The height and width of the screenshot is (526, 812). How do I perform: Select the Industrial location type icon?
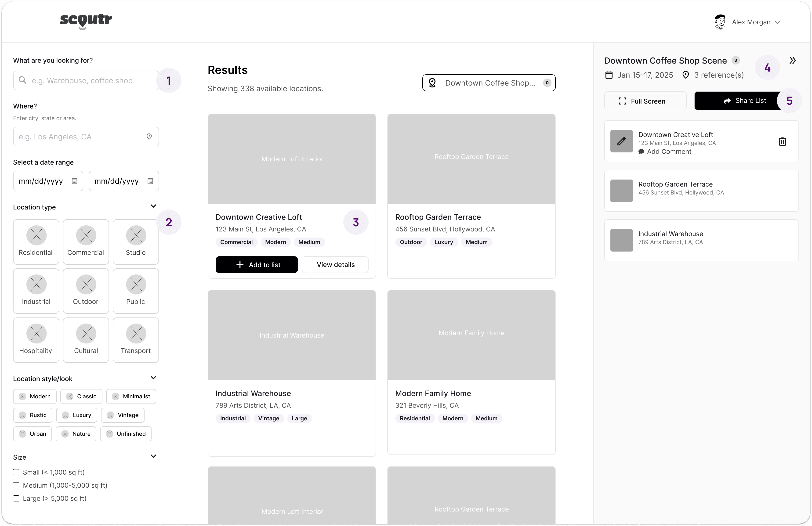[36, 285]
